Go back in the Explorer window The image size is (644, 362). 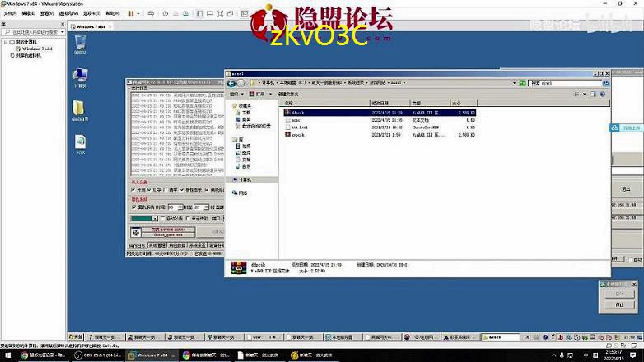coord(231,83)
